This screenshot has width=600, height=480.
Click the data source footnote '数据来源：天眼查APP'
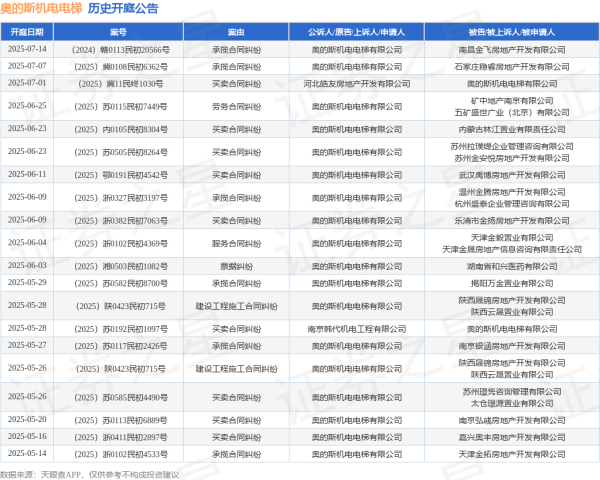pos(41,475)
